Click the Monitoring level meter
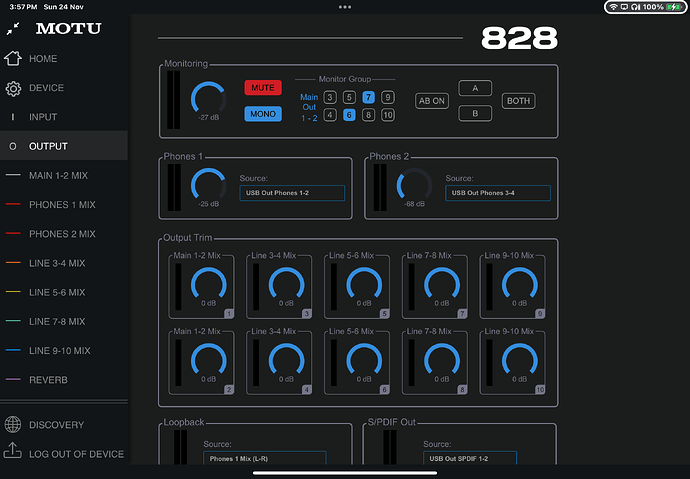Viewport: 690px width, 479px height. [x=174, y=100]
